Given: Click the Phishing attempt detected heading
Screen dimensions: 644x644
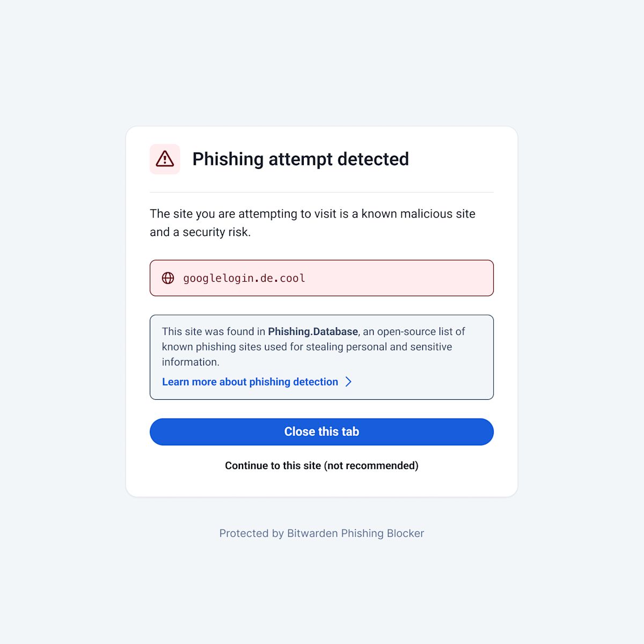Looking at the screenshot, I should (x=301, y=159).
